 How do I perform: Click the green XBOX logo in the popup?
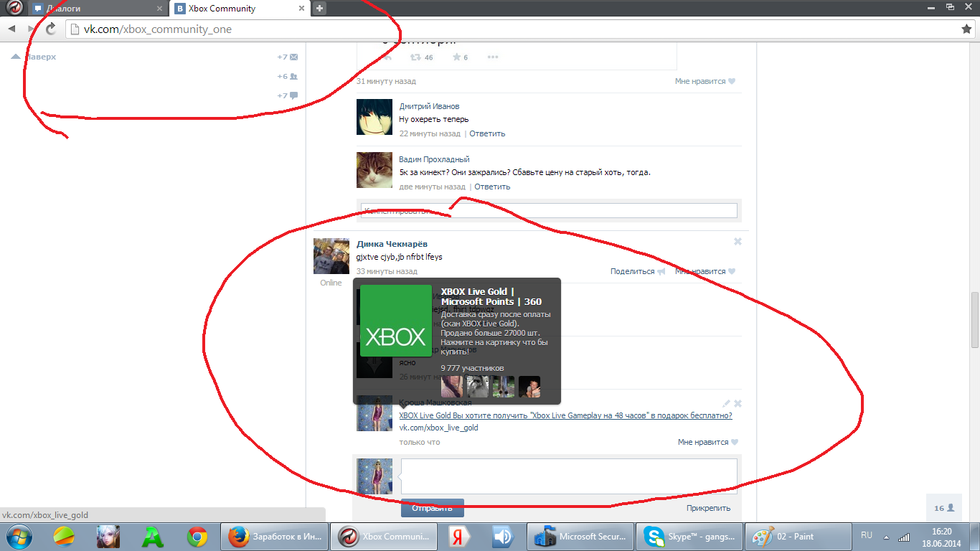pyautogui.click(x=396, y=321)
